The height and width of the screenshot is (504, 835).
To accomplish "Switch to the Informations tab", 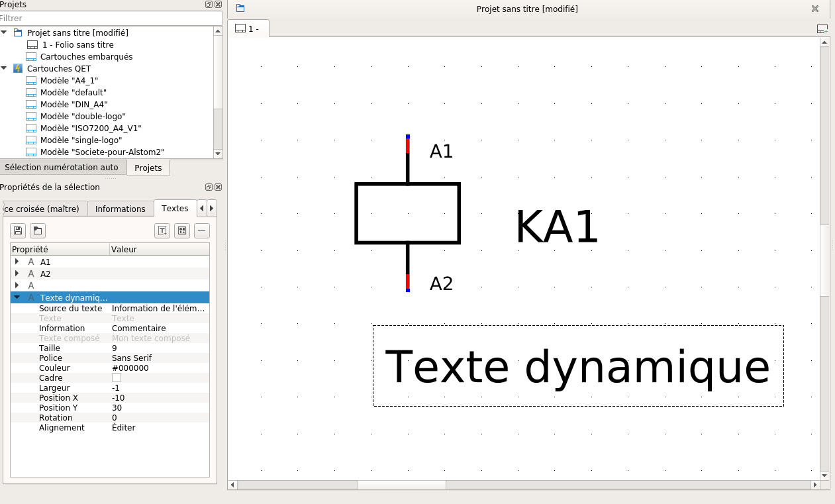I will 120,209.
